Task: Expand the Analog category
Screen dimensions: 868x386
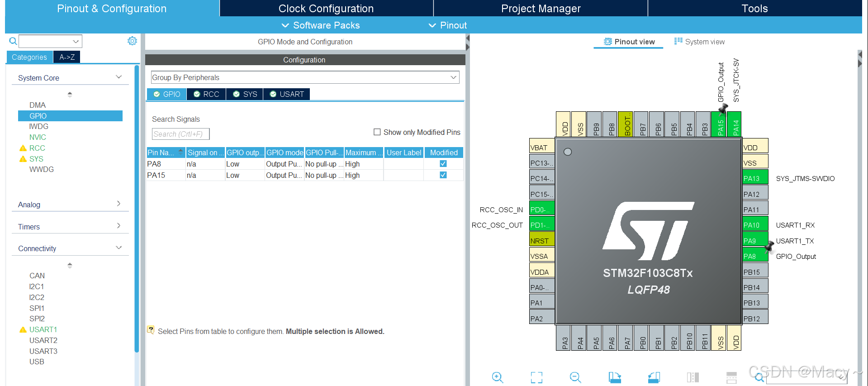Action: [x=119, y=204]
